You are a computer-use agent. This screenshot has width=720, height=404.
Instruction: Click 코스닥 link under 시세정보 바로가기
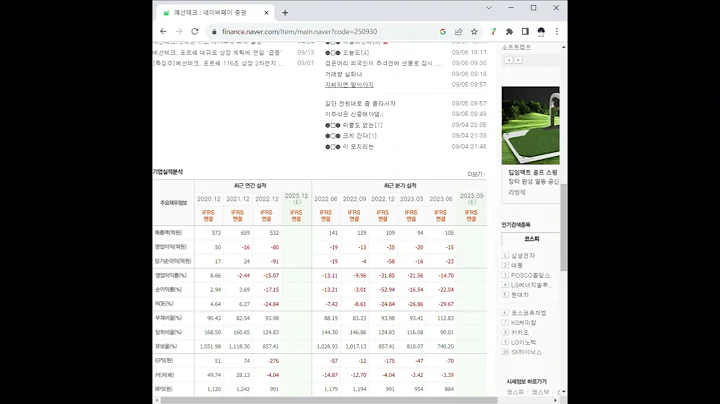540,392
